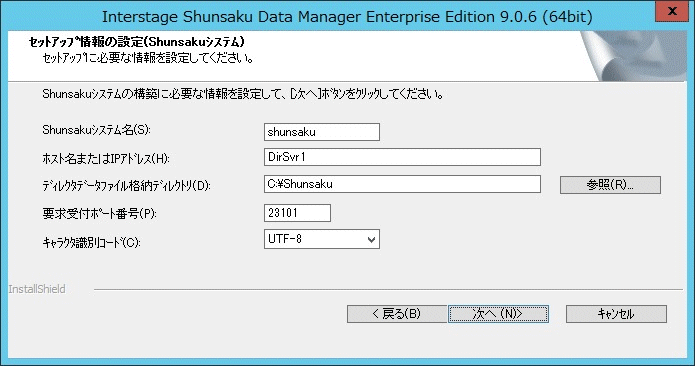
Task: Click the Shunsakuシステム名(S) label
Action: (96, 130)
